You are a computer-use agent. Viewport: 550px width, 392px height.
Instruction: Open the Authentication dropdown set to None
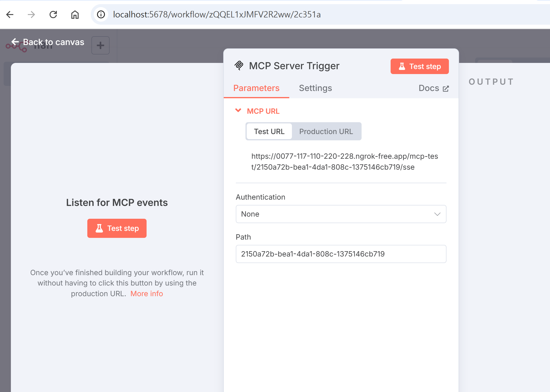pyautogui.click(x=341, y=214)
